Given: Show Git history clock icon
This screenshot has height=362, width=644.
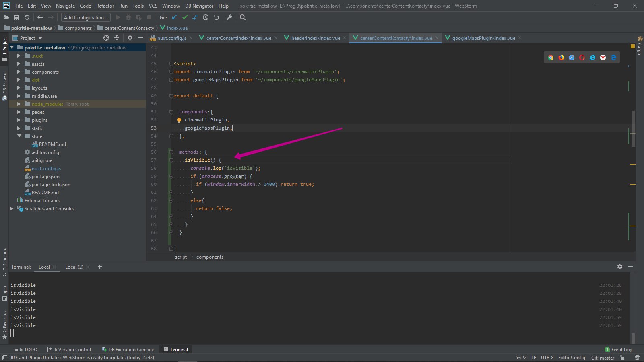Looking at the screenshot, I should tap(206, 17).
